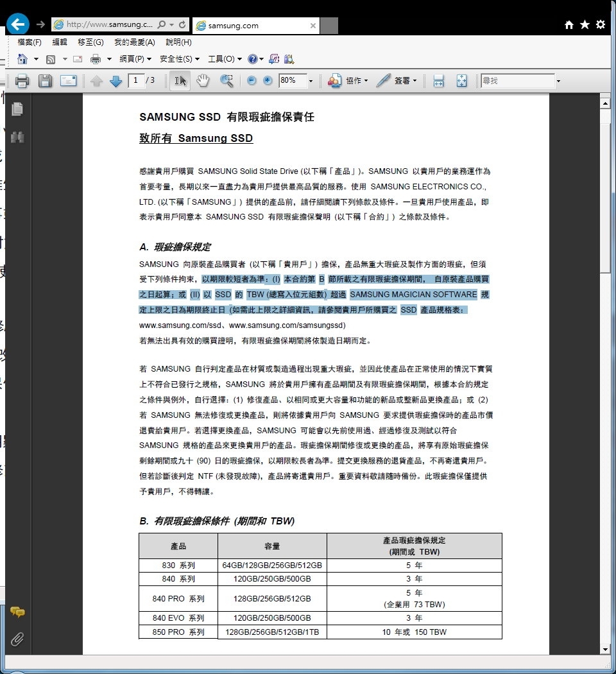Open the page thumbnails panel icon
Viewport: 616px width, 674px height.
[17, 108]
